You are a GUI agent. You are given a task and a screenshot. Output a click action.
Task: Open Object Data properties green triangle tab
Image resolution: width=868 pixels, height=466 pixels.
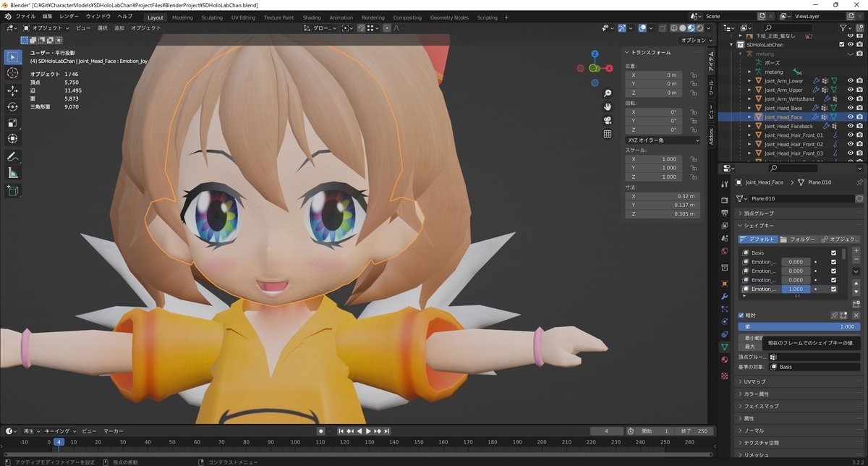[x=725, y=347]
